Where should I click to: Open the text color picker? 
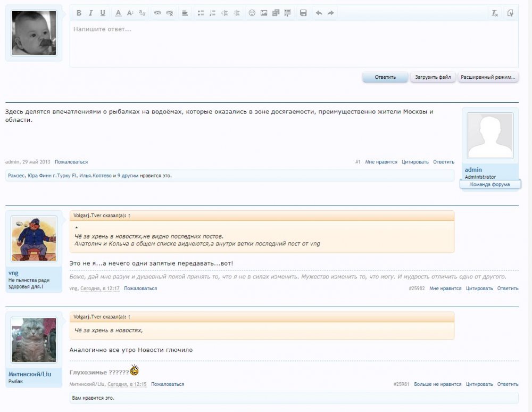118,13
